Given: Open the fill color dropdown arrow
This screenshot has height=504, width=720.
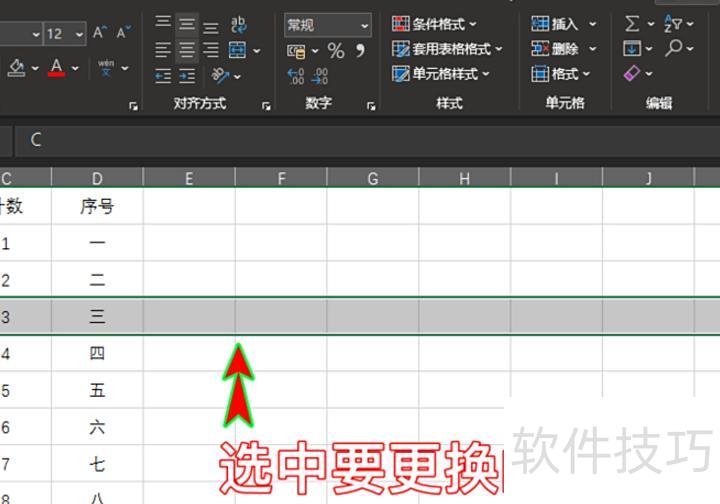Looking at the screenshot, I should click(35, 68).
